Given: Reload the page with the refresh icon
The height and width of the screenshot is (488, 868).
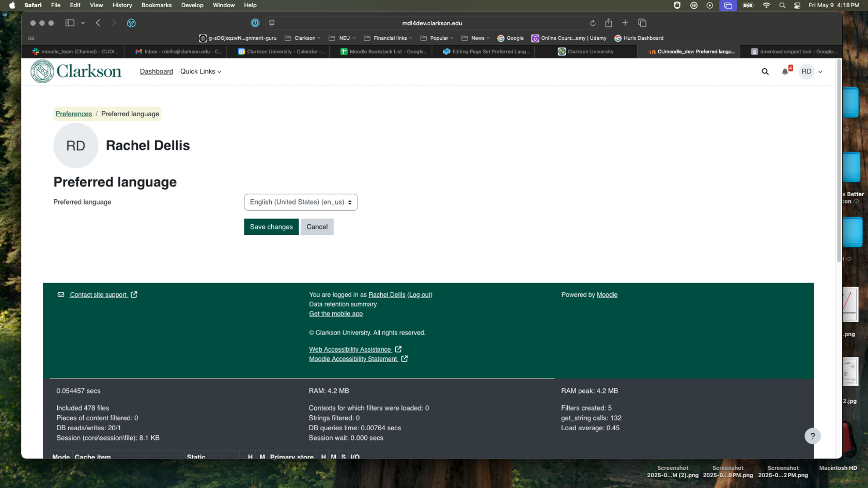Looking at the screenshot, I should pos(593,23).
